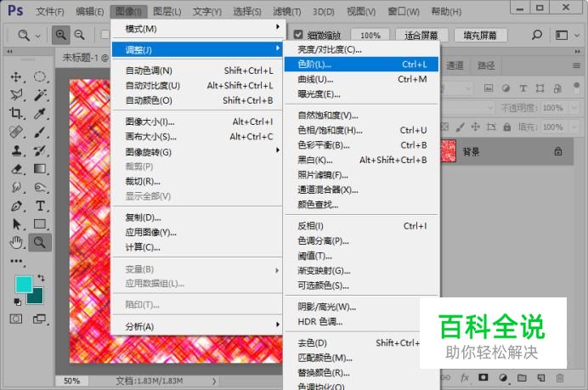Select the Type tool
Image resolution: width=588 pixels, height=390 pixels.
pos(40,206)
